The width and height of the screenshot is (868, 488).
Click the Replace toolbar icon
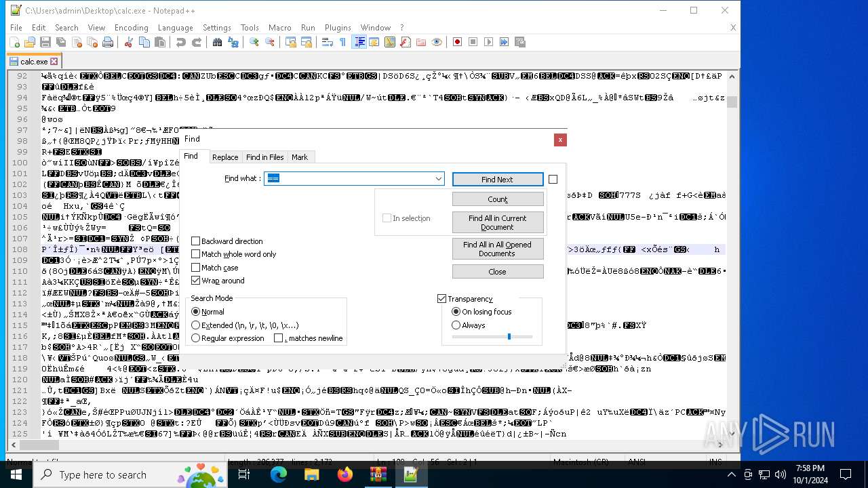(x=233, y=42)
